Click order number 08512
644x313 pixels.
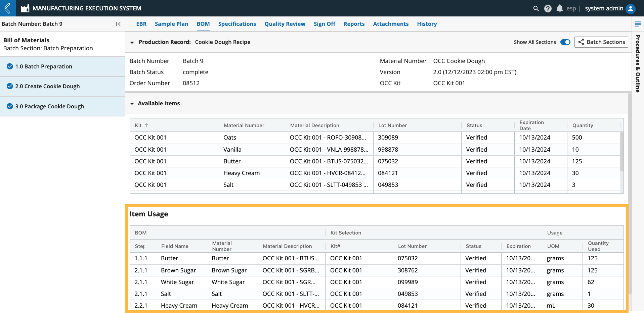pyautogui.click(x=191, y=83)
